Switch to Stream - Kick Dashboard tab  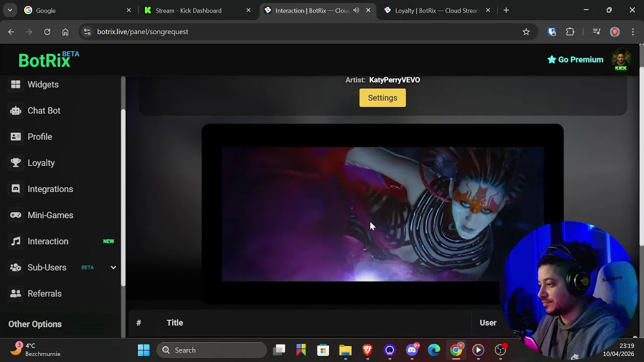(197, 10)
